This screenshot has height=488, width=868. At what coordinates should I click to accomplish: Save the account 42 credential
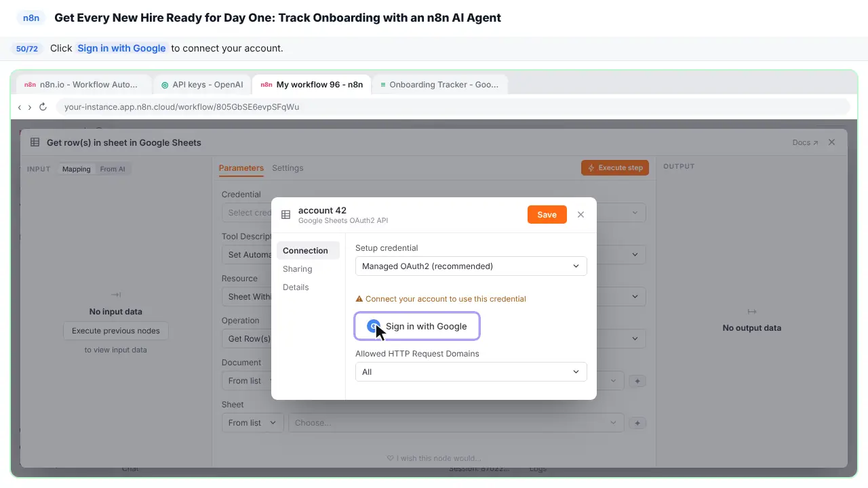(x=547, y=214)
